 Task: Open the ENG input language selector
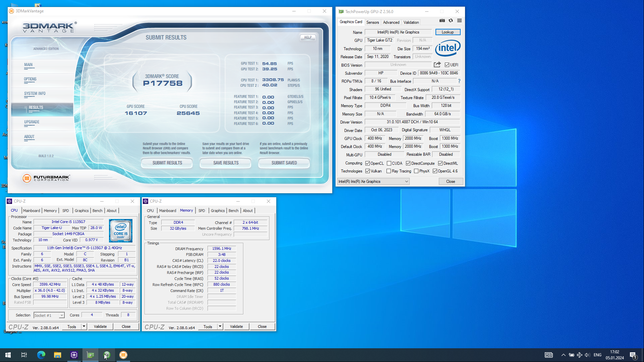(597, 355)
